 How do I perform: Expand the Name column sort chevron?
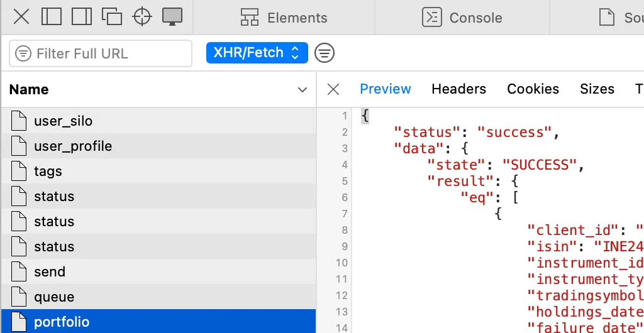pos(303,90)
